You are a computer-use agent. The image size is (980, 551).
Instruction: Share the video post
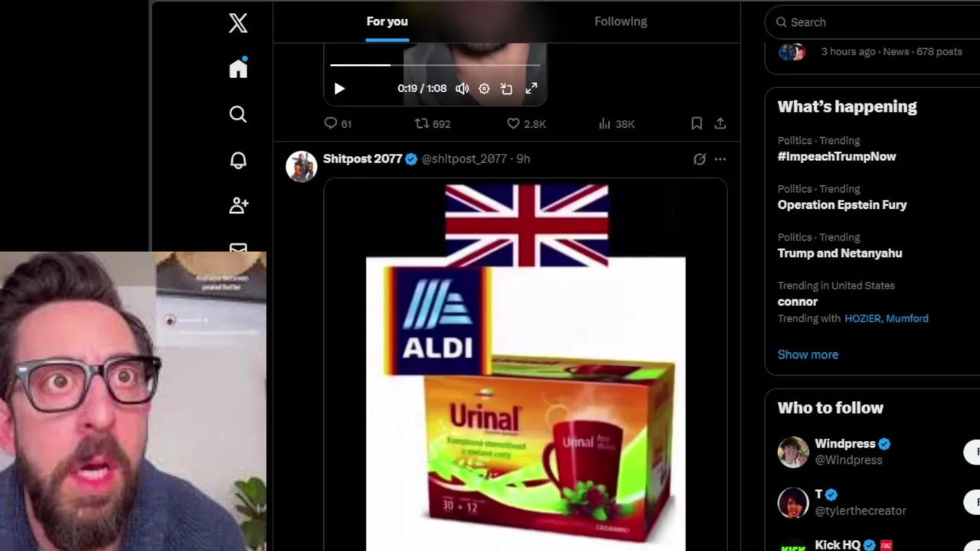pos(720,123)
